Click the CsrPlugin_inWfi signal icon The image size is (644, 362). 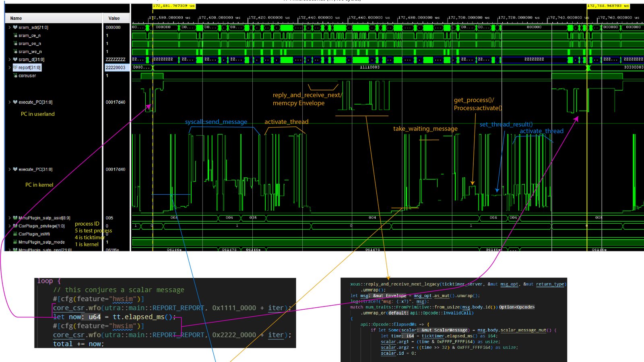coord(15,234)
